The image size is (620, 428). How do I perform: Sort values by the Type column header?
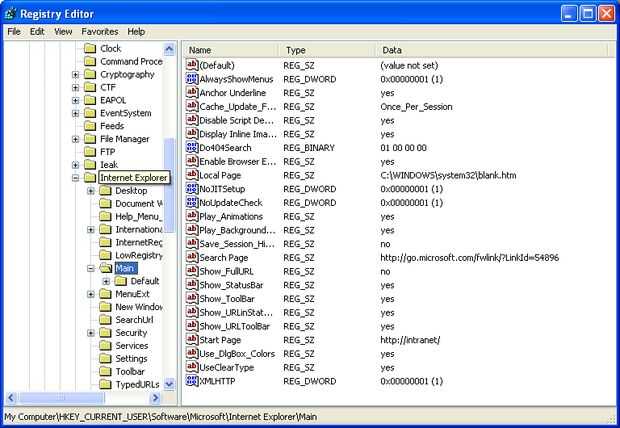pyautogui.click(x=328, y=50)
